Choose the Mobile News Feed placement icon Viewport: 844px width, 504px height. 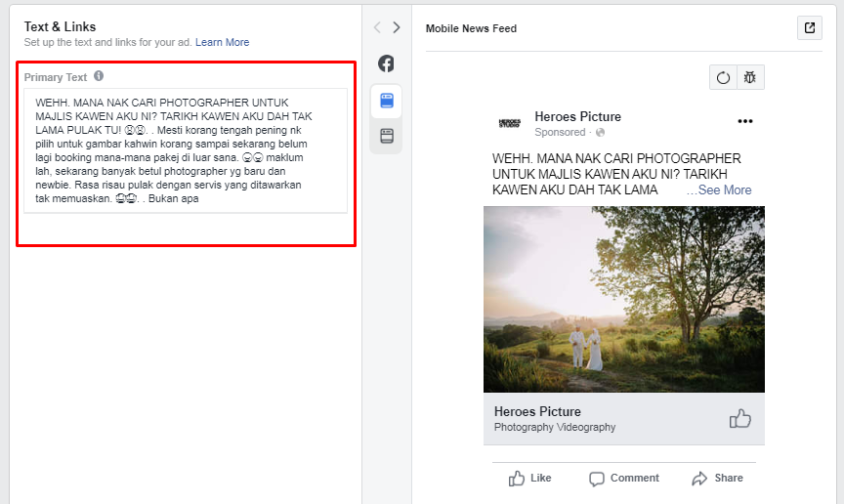point(387,101)
